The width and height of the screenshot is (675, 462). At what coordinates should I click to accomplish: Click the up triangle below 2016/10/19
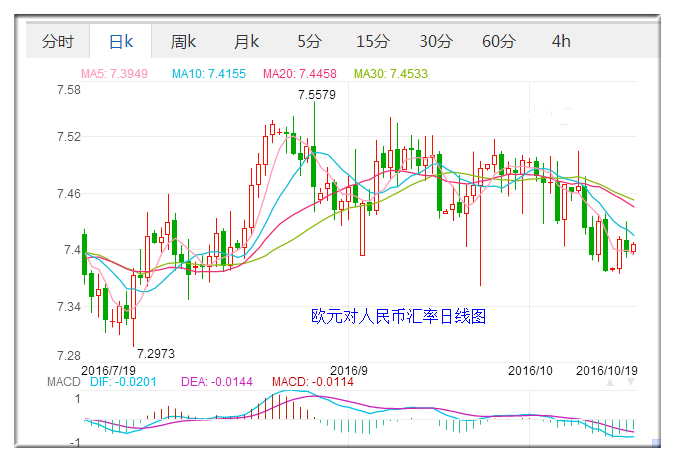point(609,382)
